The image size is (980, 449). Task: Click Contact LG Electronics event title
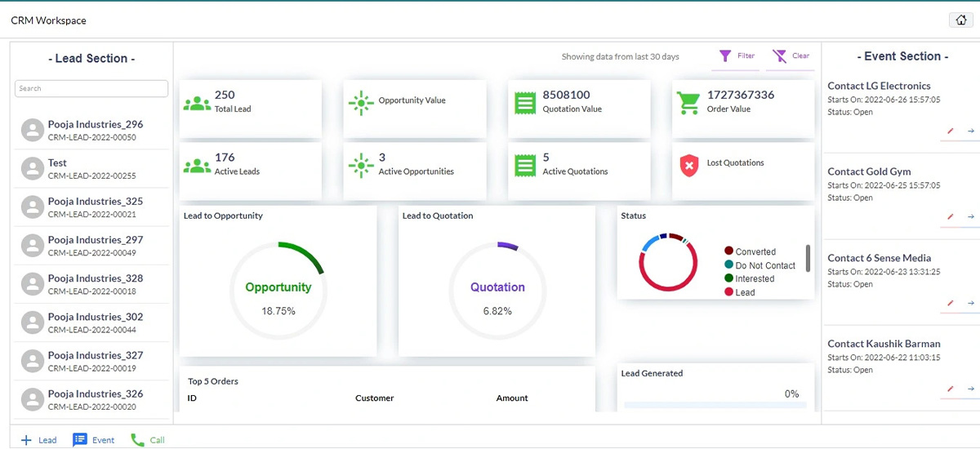(x=879, y=86)
